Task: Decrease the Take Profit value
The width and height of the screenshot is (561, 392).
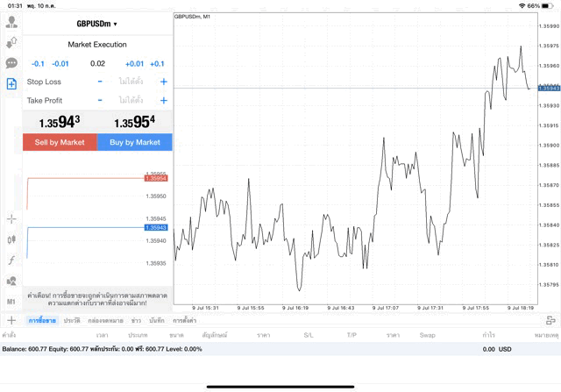Action: pyautogui.click(x=100, y=101)
